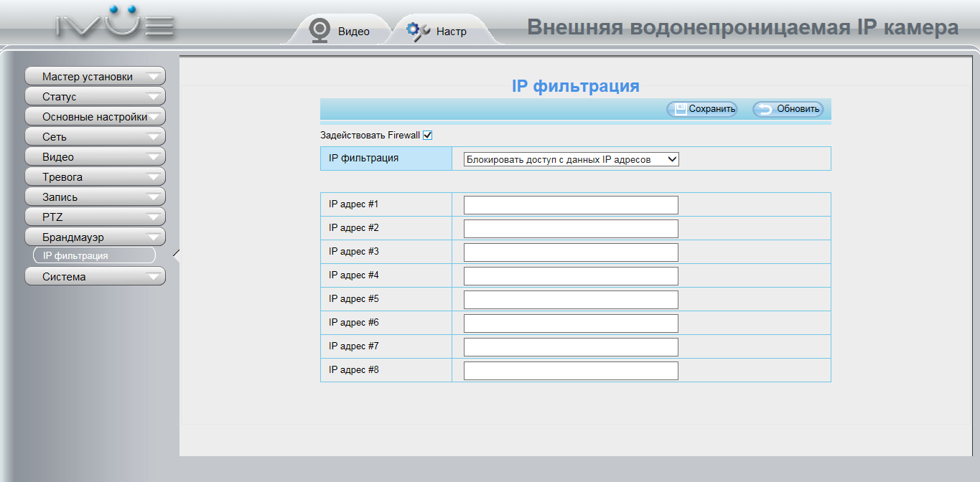Click the IP адрес #8 label
Screen dimensions: 980x482
click(354, 370)
